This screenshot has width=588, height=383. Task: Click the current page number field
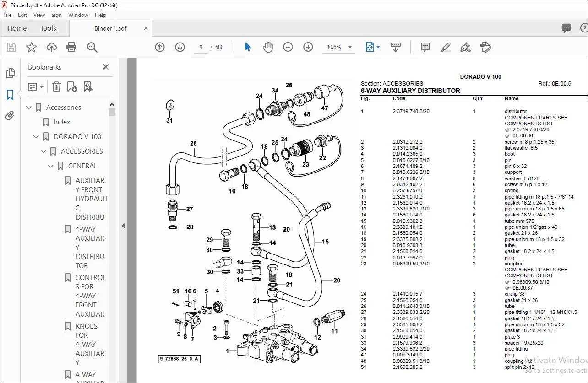pyautogui.click(x=201, y=47)
